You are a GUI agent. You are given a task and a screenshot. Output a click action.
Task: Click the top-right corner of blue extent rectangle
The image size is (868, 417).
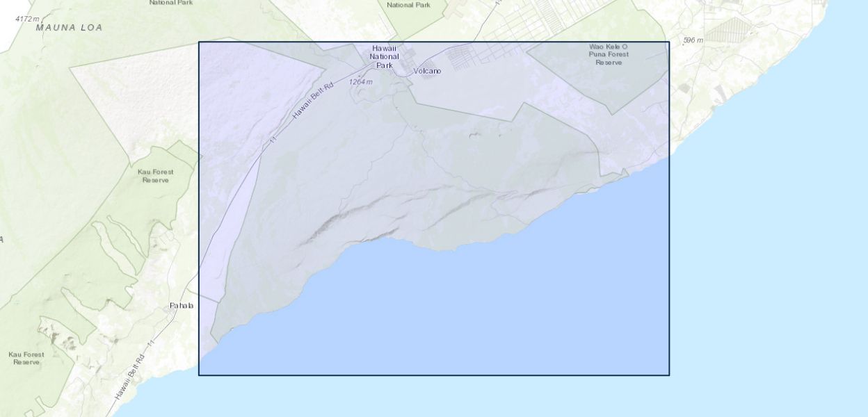coord(669,42)
